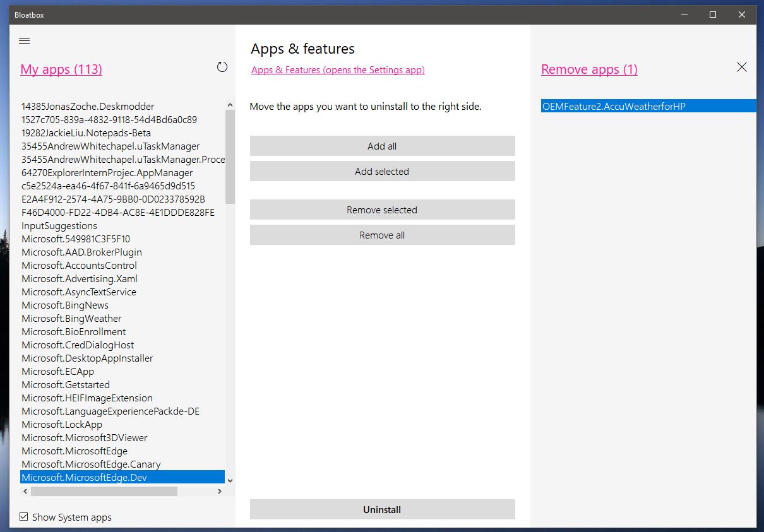Click Add selected button
This screenshot has height=532, width=764.
[382, 171]
